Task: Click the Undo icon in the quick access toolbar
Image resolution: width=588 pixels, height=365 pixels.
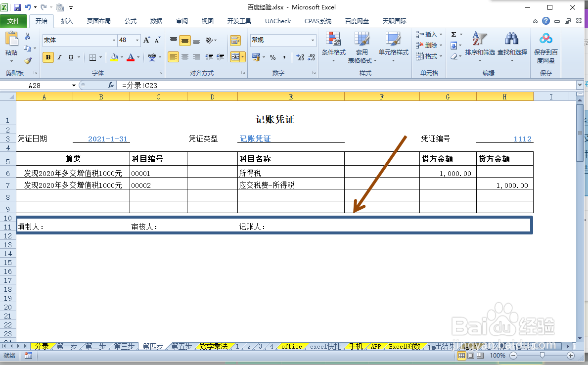Action: click(28, 7)
